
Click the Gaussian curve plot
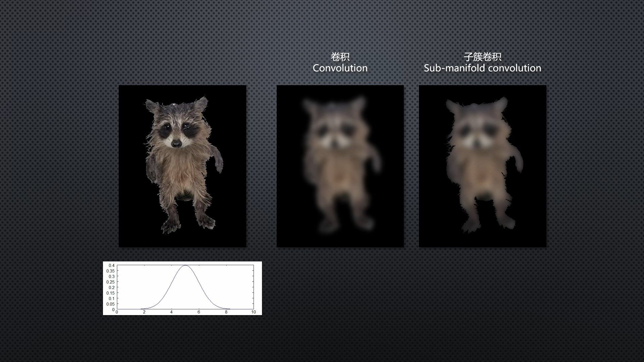point(182,288)
